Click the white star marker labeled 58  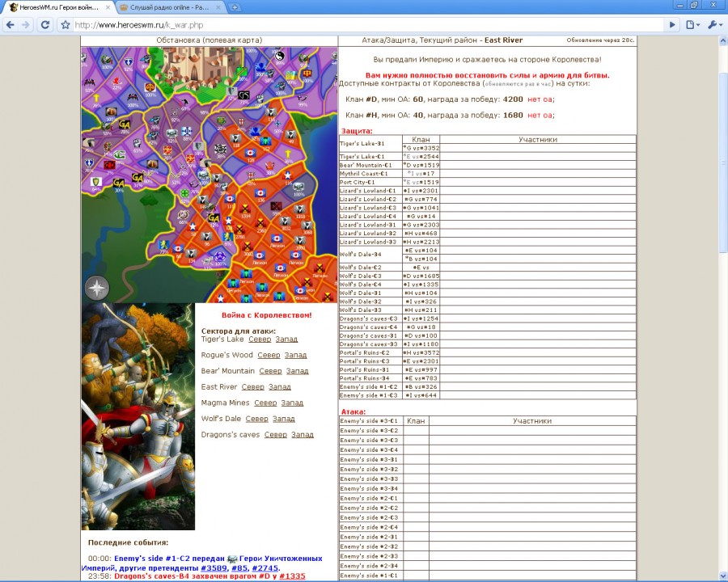tap(193, 227)
